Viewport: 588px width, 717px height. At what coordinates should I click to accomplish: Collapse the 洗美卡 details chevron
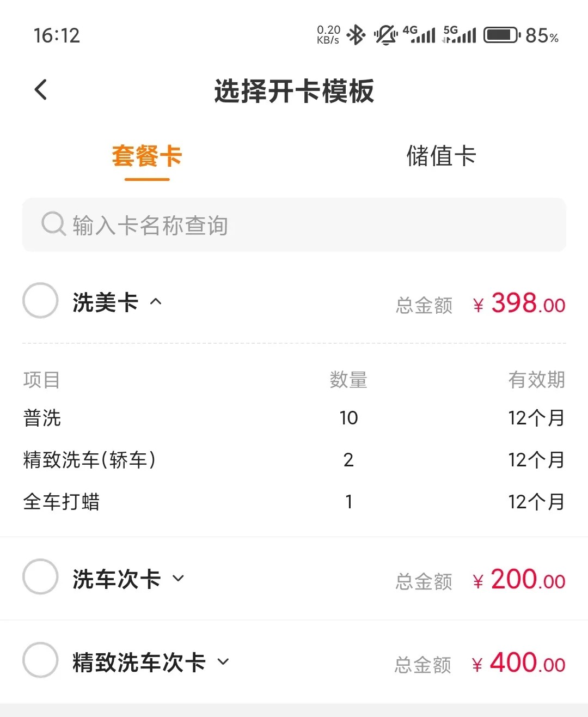156,301
